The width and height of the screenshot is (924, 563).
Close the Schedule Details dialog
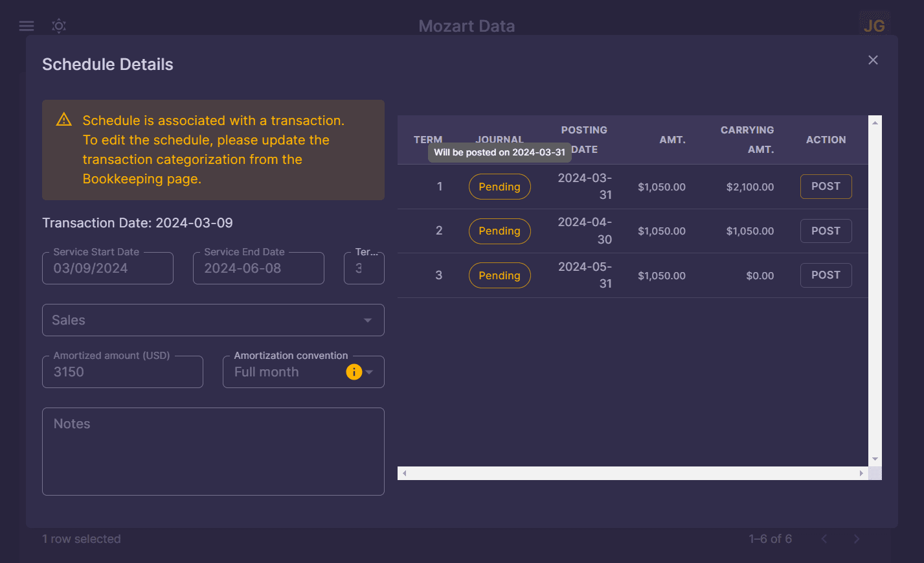pos(873,60)
